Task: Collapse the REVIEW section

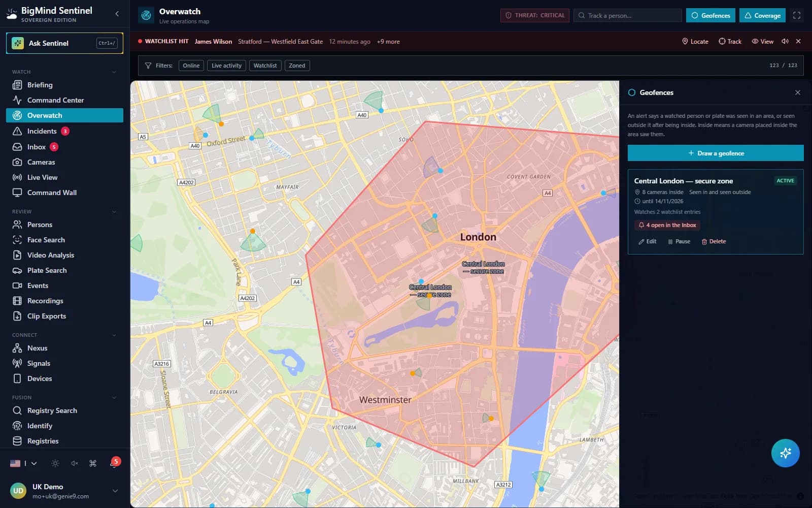Action: (114, 212)
